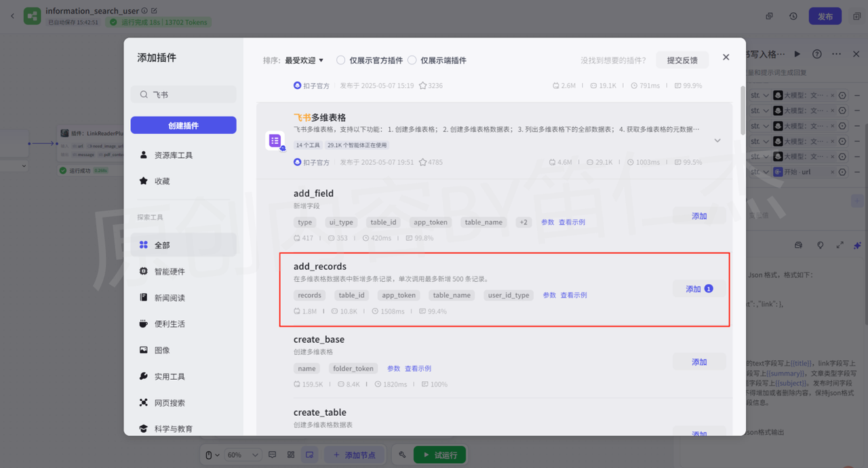Click the sparkle AI icon in prompt editor
Screen dimensions: 868x468
pyautogui.click(x=857, y=245)
